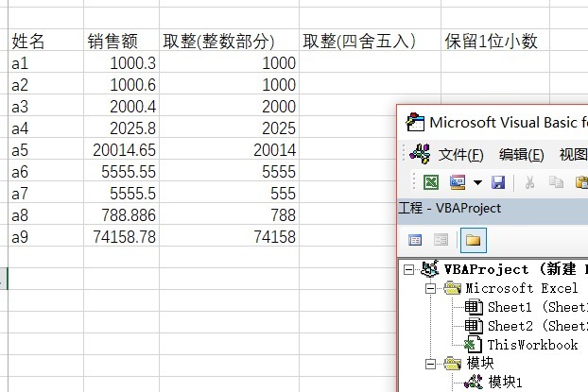Select Sheet1 in the project tree

[x=537, y=307]
